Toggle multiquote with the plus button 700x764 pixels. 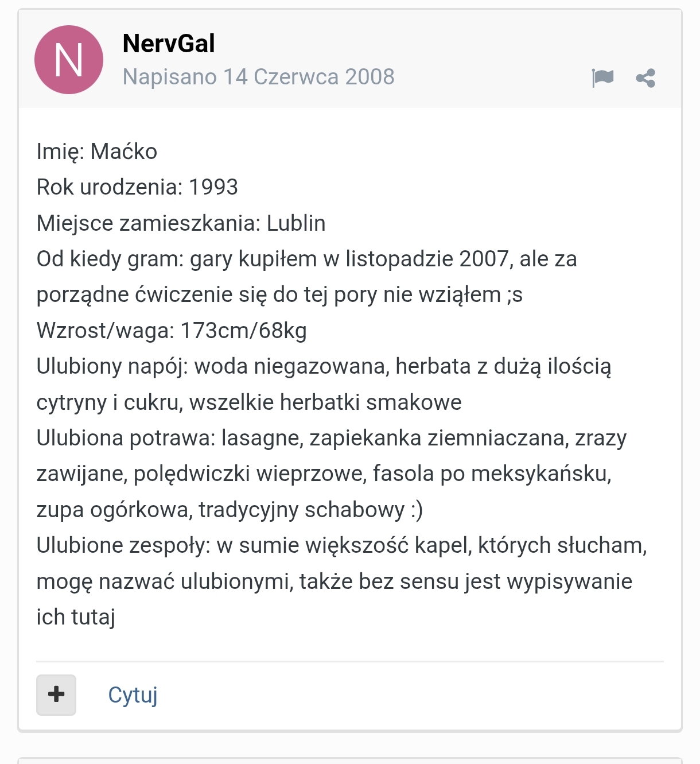56,695
